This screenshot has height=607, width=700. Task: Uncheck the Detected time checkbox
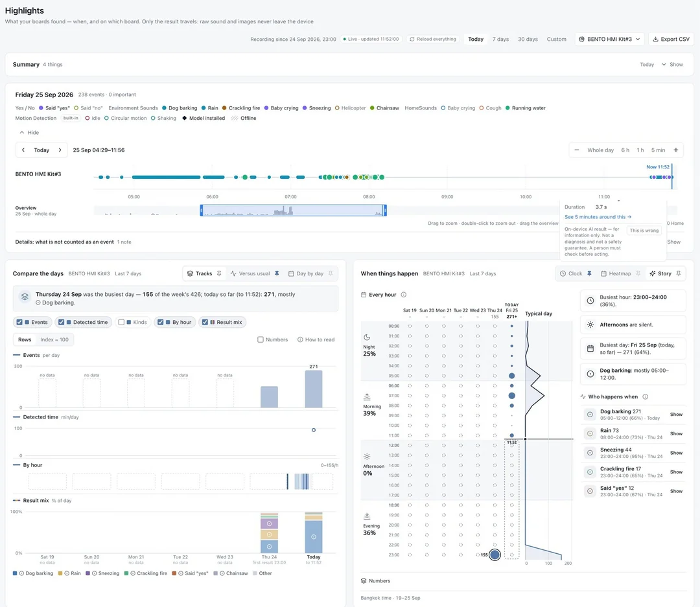(62, 322)
